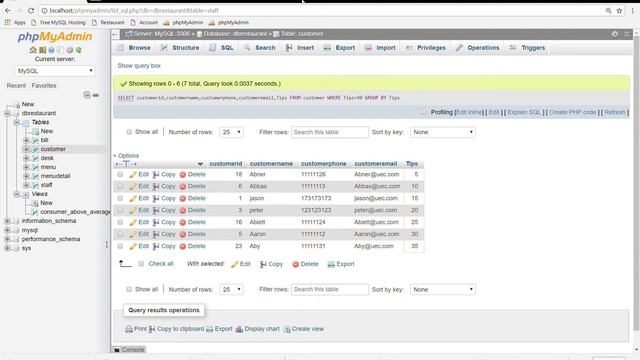Open the Triggers tab
The height and width of the screenshot is (360, 640).
pos(527,48)
